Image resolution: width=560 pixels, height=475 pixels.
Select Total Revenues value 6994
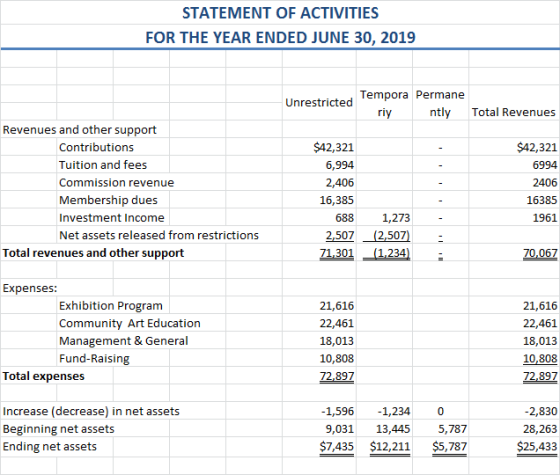pos(545,165)
